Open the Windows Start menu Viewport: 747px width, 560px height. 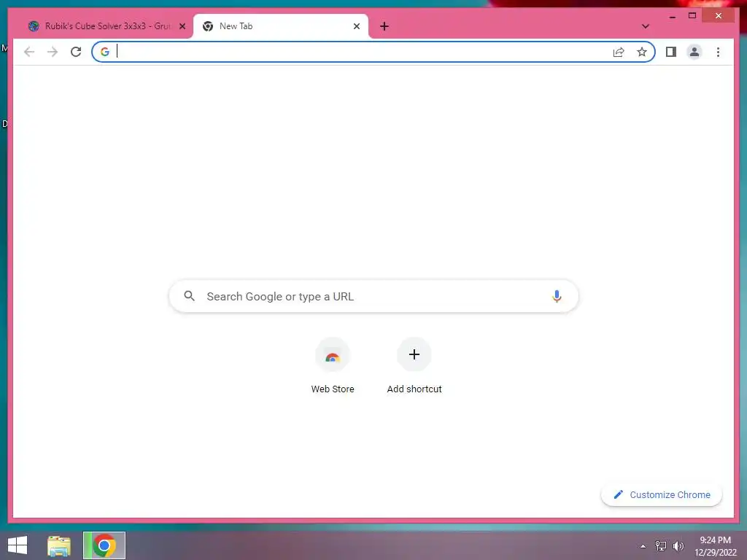click(x=18, y=545)
